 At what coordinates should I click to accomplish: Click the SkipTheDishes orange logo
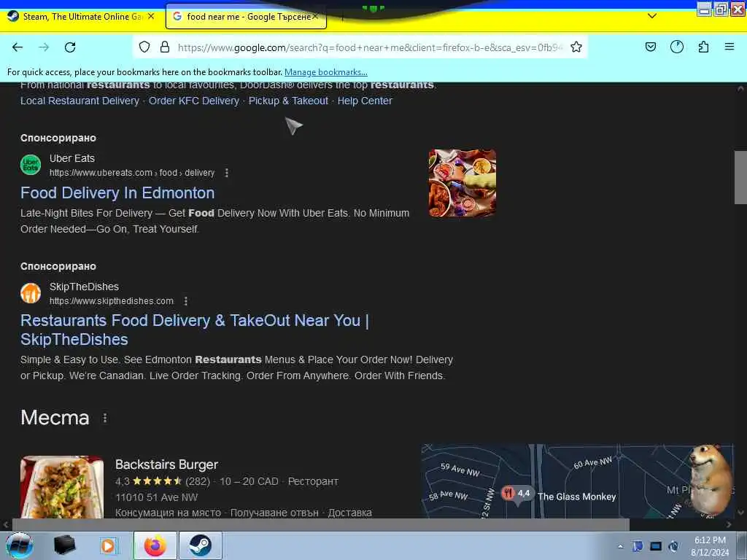(x=31, y=293)
